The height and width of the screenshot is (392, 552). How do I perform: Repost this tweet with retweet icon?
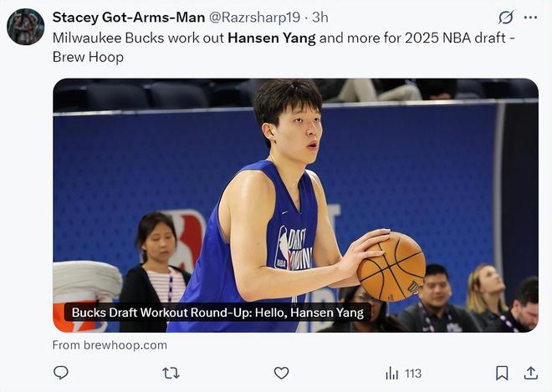pyautogui.click(x=171, y=373)
